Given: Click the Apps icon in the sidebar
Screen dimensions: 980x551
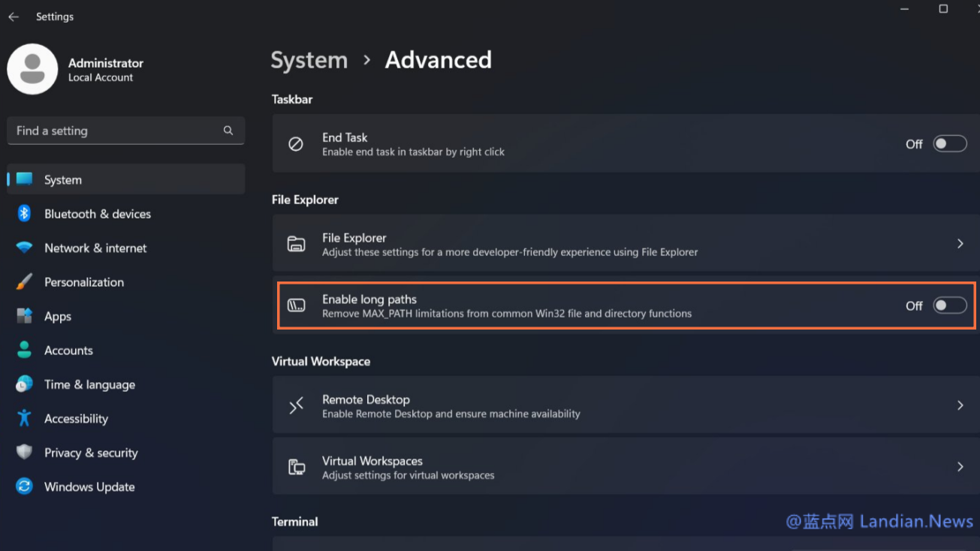Looking at the screenshot, I should tap(24, 316).
